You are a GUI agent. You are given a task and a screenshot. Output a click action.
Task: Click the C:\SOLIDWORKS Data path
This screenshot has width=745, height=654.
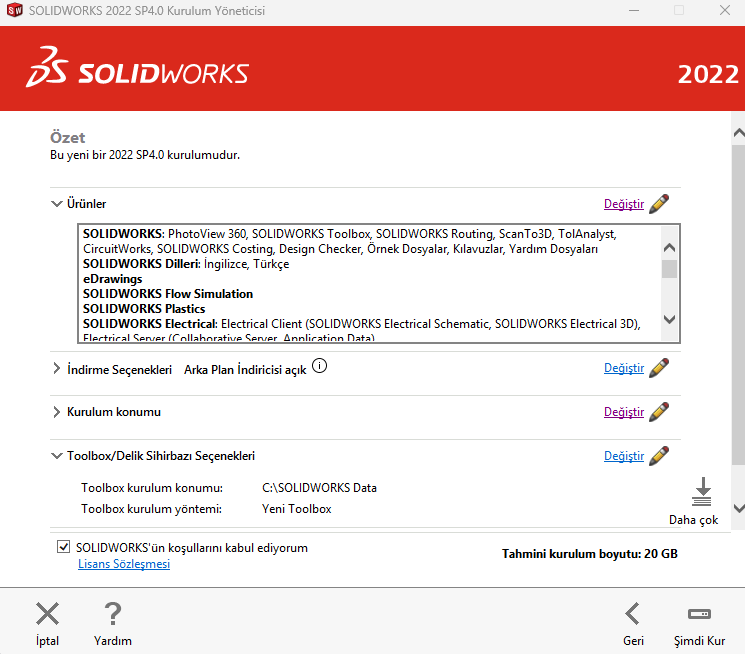(319, 488)
